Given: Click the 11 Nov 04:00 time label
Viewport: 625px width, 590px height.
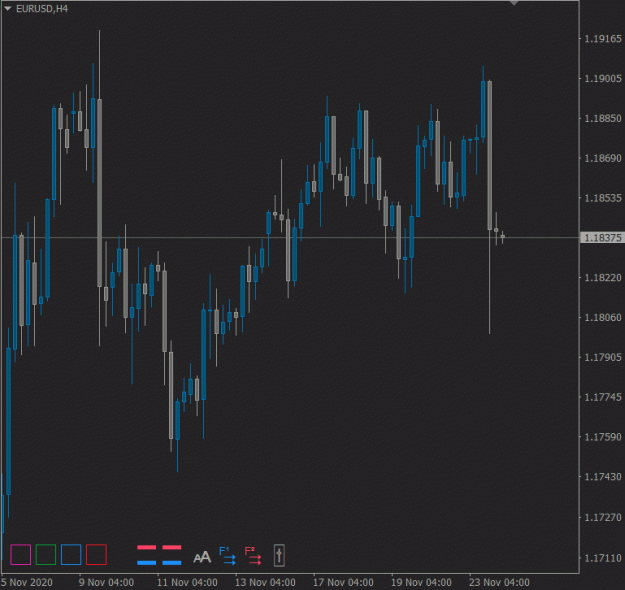Looking at the screenshot, I should coord(187,582).
